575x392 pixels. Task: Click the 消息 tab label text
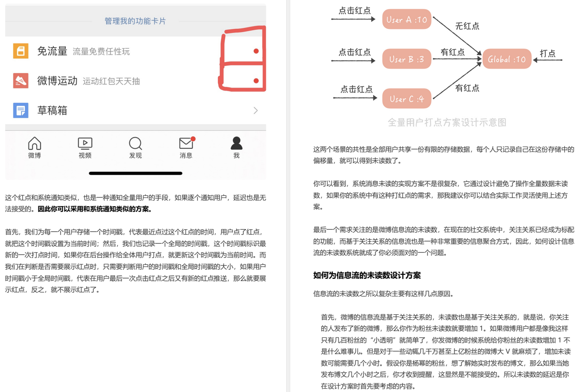186,156
